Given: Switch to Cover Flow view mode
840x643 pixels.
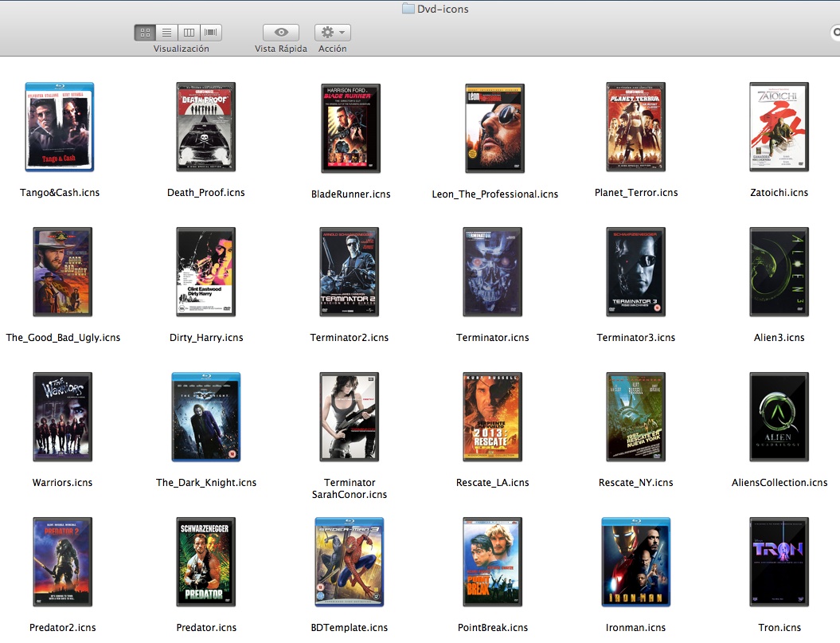Looking at the screenshot, I should [211, 33].
